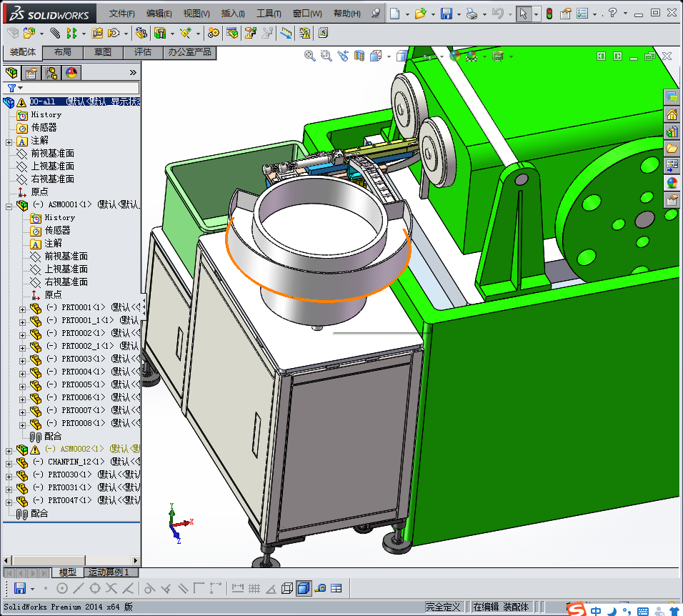Open the File Explorer folder in task pane
Image resolution: width=683 pixels, height=616 pixels.
(672, 148)
